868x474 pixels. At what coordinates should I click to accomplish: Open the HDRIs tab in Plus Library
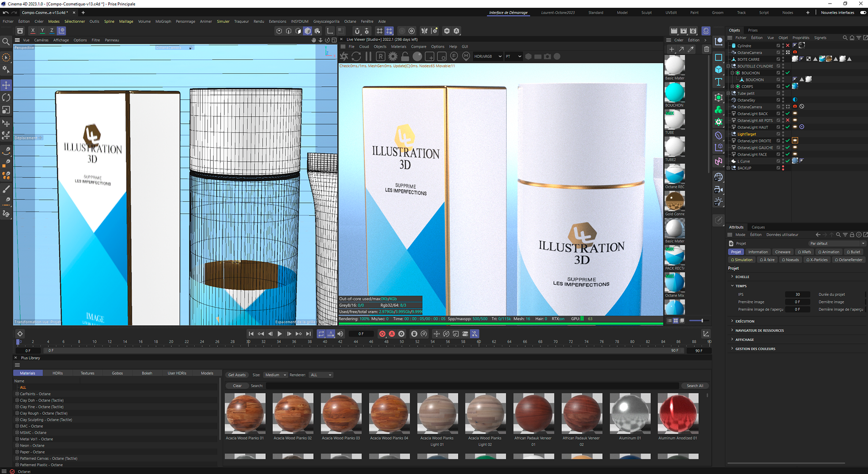click(x=57, y=373)
